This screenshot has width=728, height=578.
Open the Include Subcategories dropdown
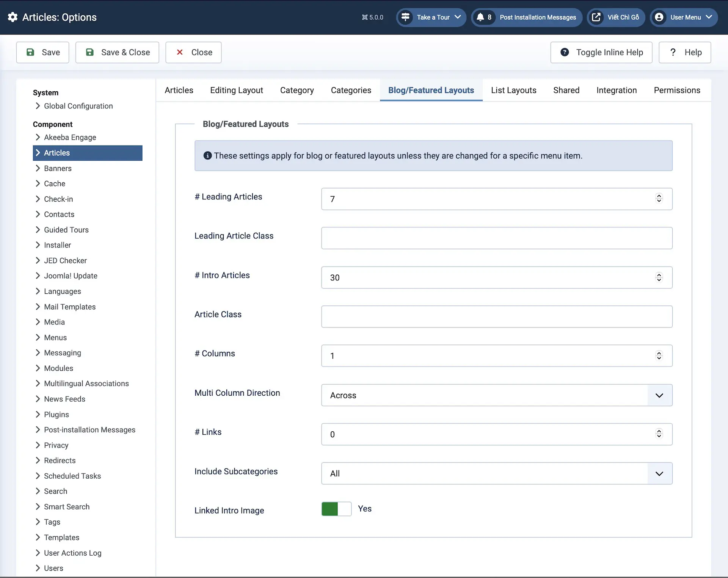pos(497,473)
